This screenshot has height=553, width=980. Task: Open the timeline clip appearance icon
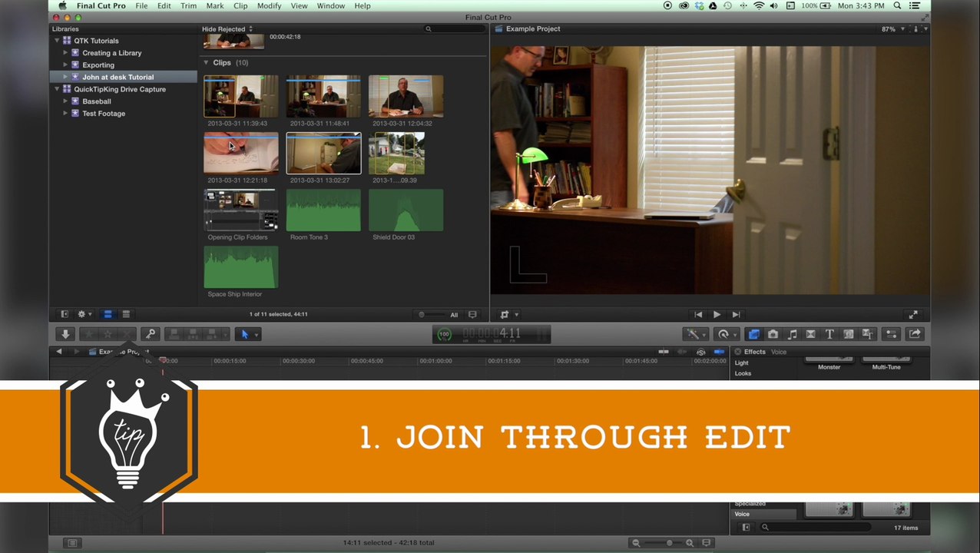[707, 543]
